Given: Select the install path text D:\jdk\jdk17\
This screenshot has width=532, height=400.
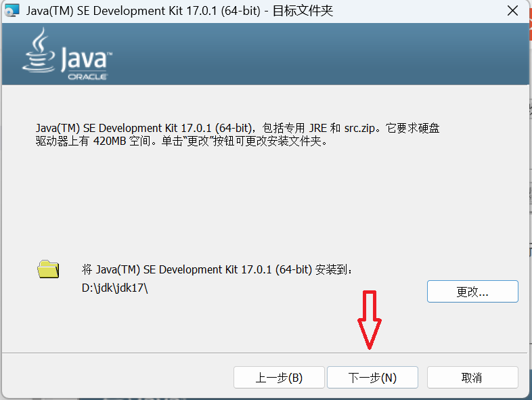Looking at the screenshot, I should click(114, 288).
